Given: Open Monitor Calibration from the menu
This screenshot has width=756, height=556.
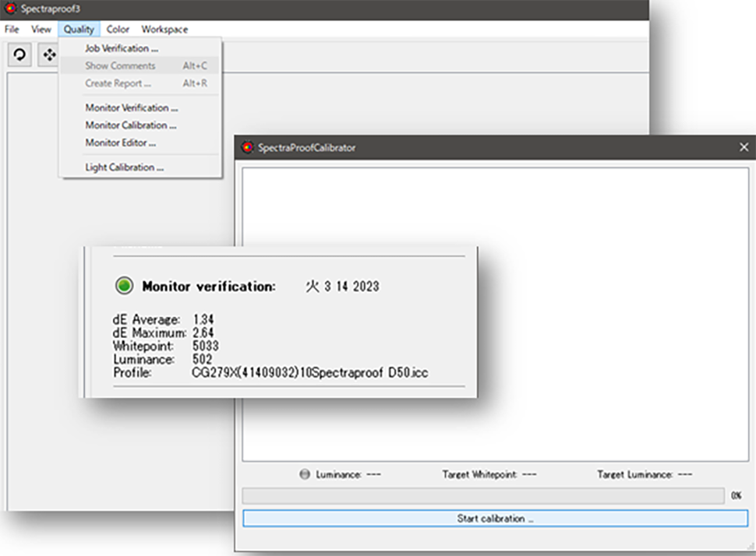Looking at the screenshot, I should tap(140, 125).
